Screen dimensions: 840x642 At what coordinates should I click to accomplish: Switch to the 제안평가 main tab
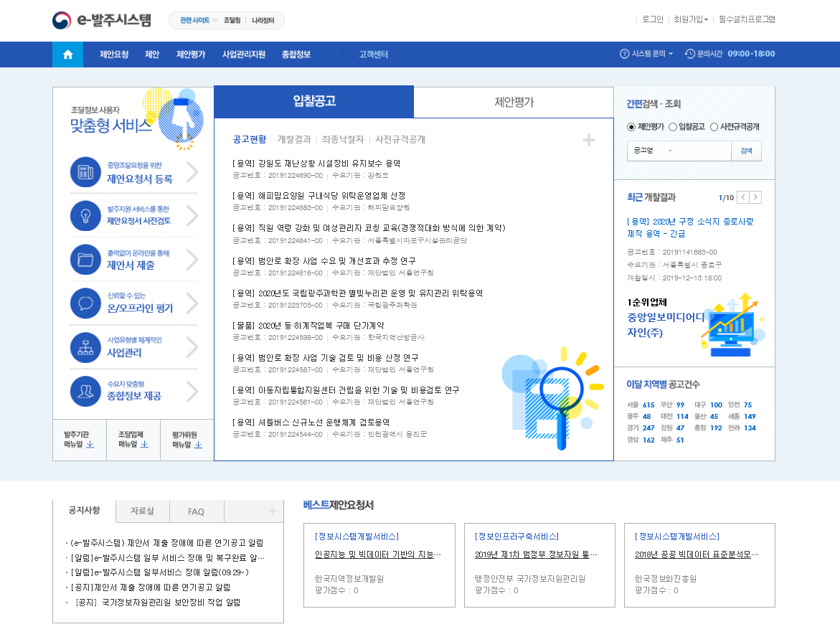(514, 102)
